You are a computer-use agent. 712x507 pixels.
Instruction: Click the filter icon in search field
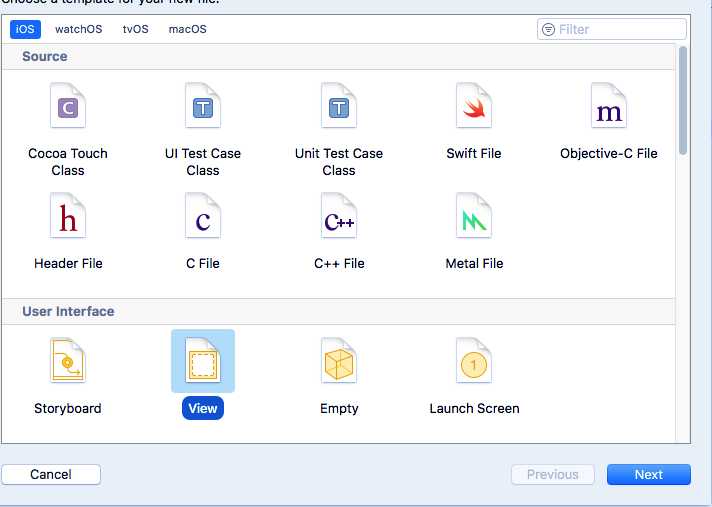tap(549, 30)
